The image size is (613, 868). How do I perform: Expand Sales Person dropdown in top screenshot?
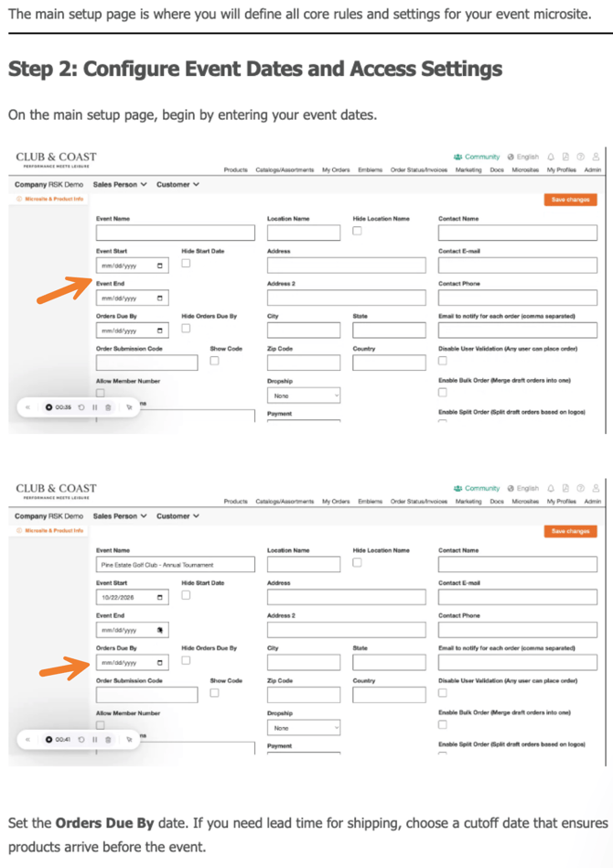coord(119,184)
